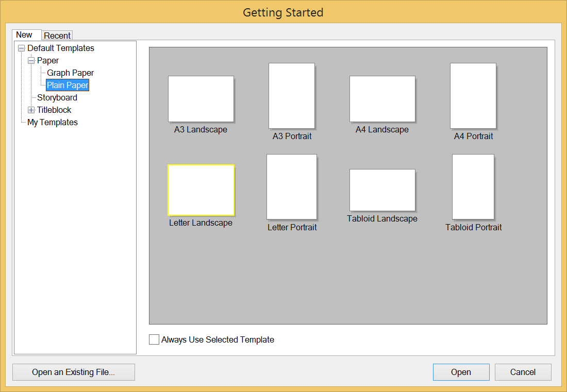The image size is (567, 392).
Task: Click the Tabloid Landscape caption text
Action: (x=382, y=218)
